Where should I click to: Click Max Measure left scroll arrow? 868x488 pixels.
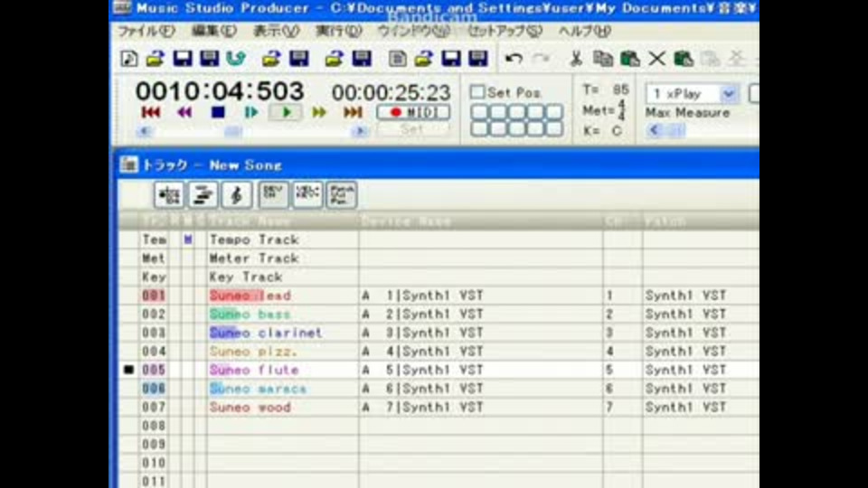[x=655, y=130]
